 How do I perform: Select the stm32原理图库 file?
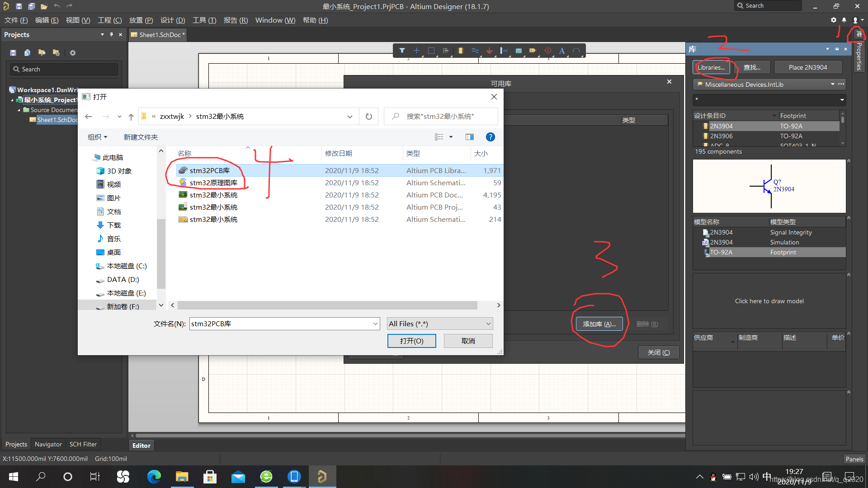213,183
